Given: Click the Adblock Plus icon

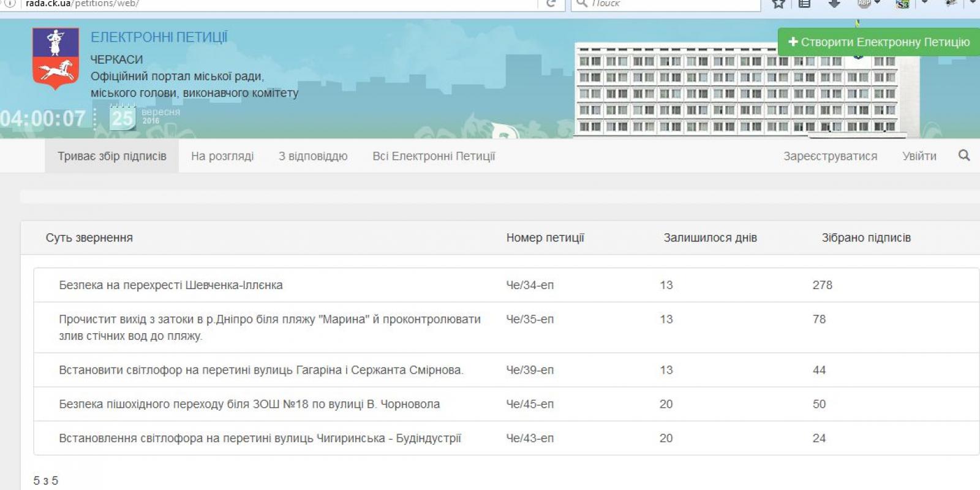Looking at the screenshot, I should point(864,4).
